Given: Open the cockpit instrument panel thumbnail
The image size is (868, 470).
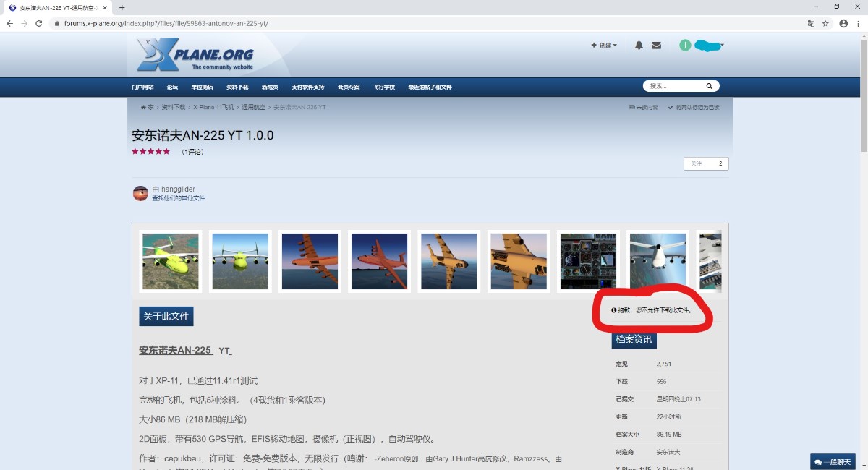Looking at the screenshot, I should tap(588, 261).
